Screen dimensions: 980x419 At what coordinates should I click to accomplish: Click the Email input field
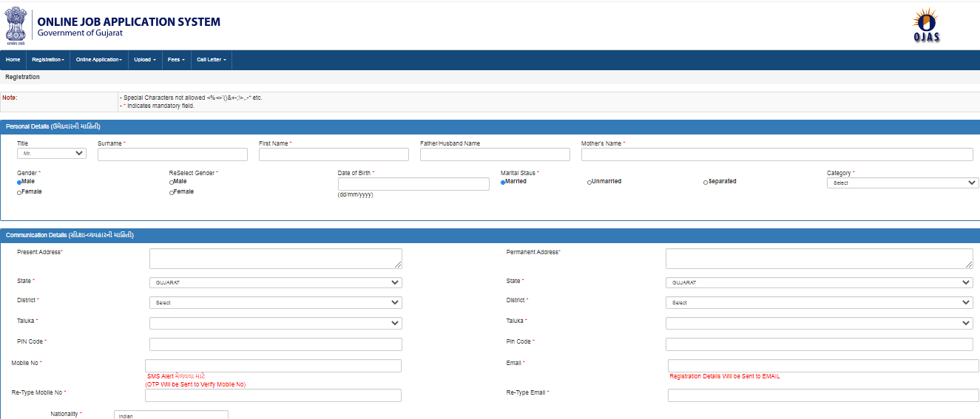click(x=823, y=366)
